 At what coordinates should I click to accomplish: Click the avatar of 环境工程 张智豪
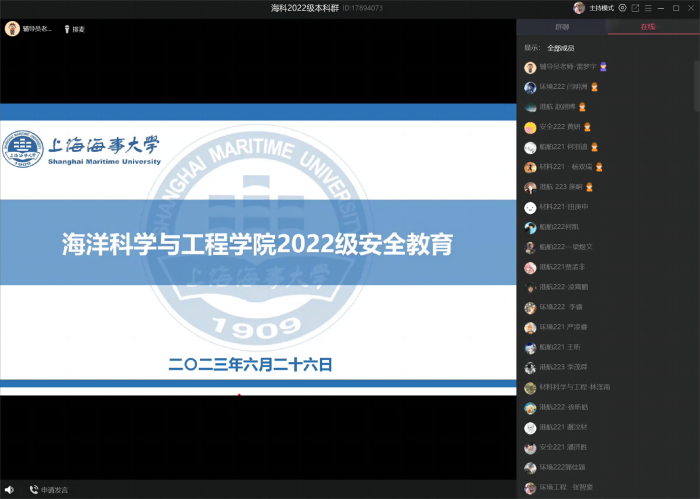[530, 488]
